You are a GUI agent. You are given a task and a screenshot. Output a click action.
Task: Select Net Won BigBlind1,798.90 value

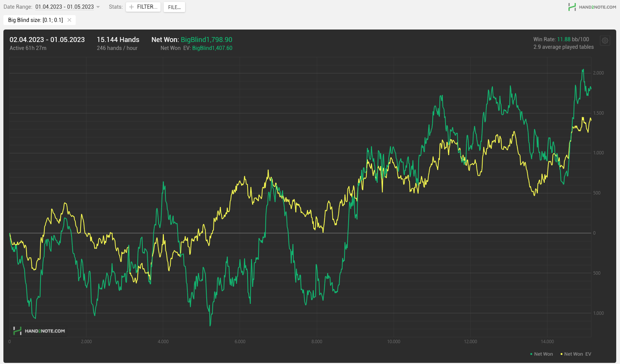click(x=207, y=40)
